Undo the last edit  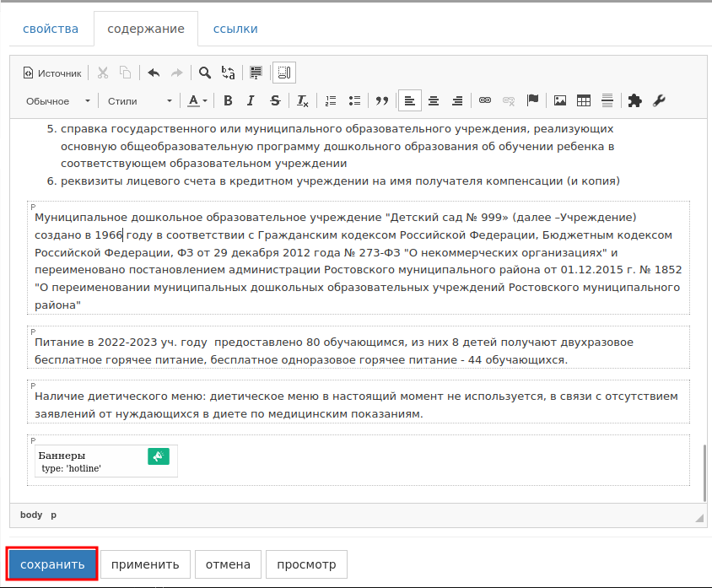pyautogui.click(x=154, y=73)
